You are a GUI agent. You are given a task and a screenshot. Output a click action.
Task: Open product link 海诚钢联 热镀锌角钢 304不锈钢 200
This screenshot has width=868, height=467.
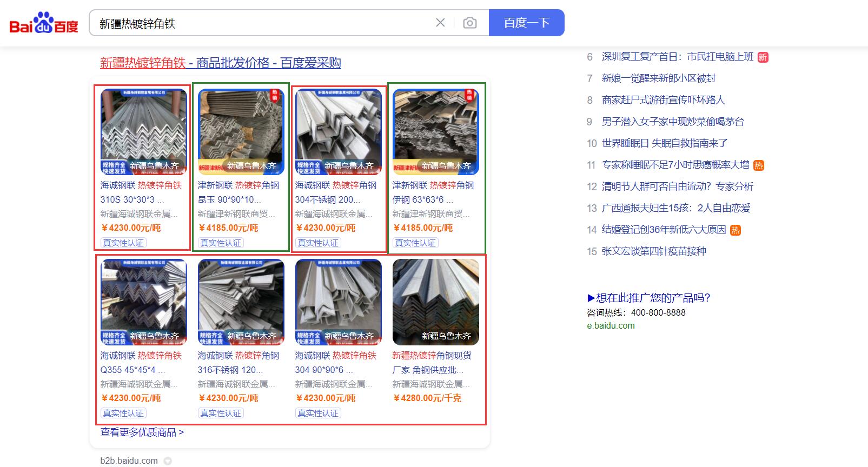click(336, 192)
